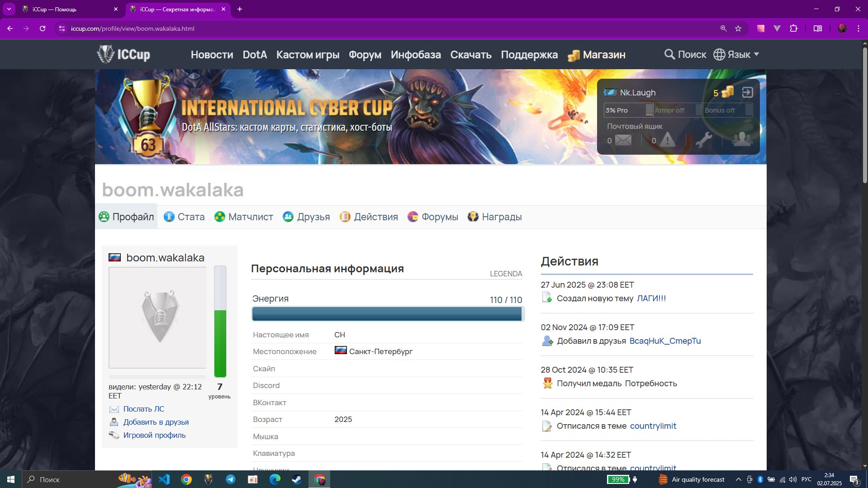
Task: Open the Новости menu
Action: (x=212, y=55)
